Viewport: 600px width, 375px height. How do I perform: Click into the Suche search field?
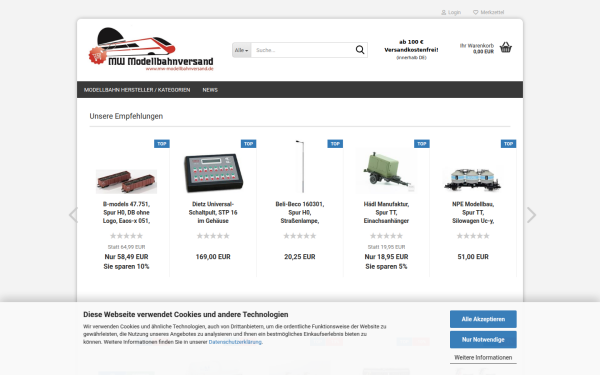pyautogui.click(x=302, y=50)
